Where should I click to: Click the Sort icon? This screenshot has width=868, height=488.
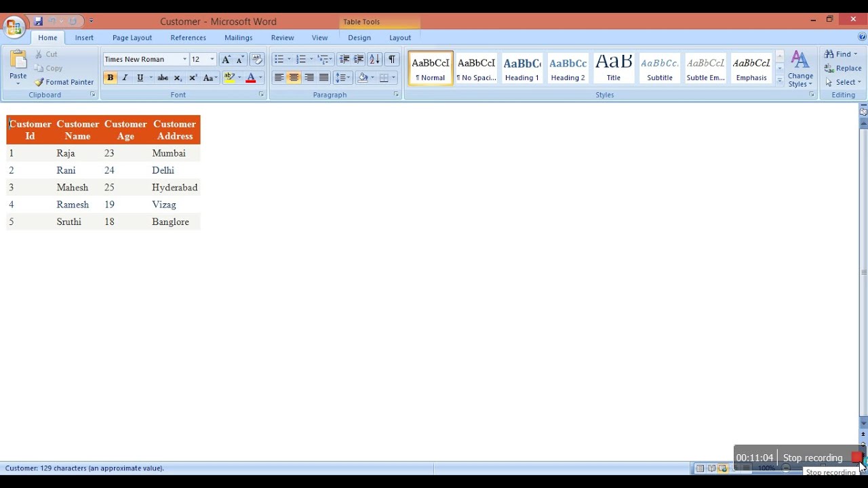pos(374,60)
